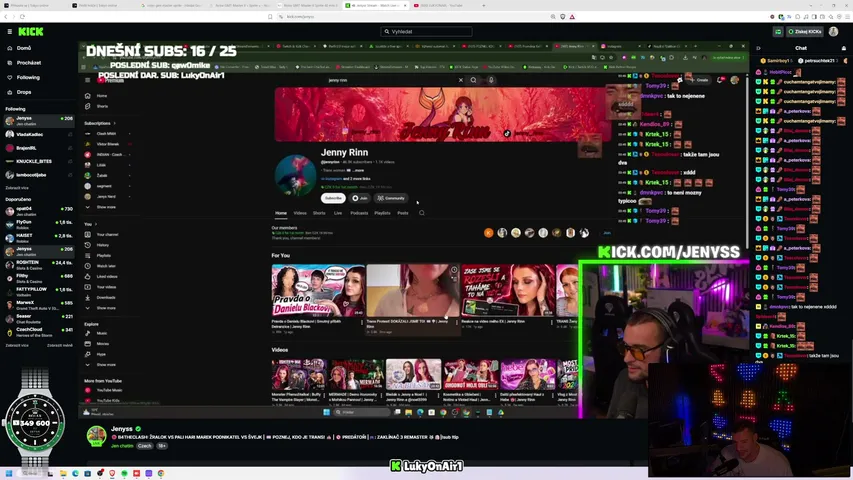
Task: Expand Zobrazit více under Doporučeno list
Action: [17, 345]
